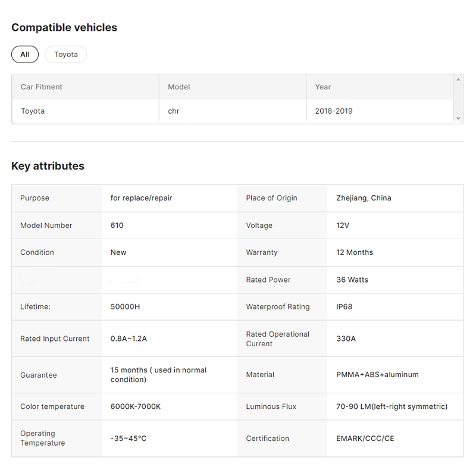
Task: Click the fitment table scroll up arrow
Action: click(x=458, y=80)
